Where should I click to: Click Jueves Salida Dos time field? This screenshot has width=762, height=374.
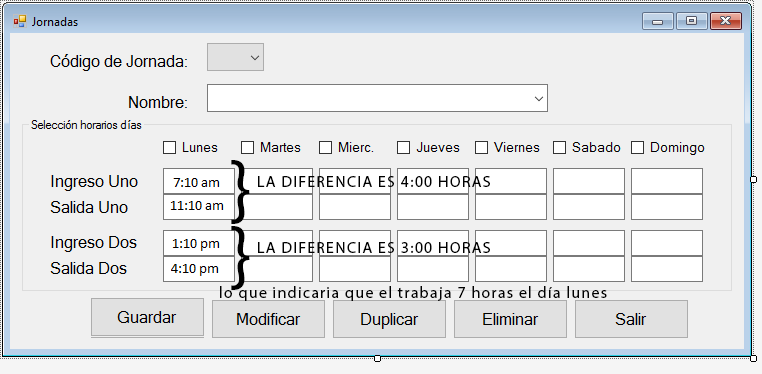coord(433,269)
